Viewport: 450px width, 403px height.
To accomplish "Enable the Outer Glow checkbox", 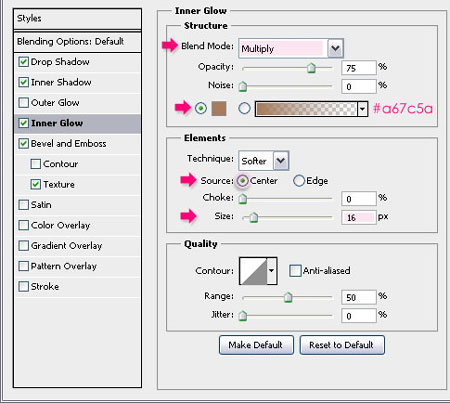I will pyautogui.click(x=23, y=103).
